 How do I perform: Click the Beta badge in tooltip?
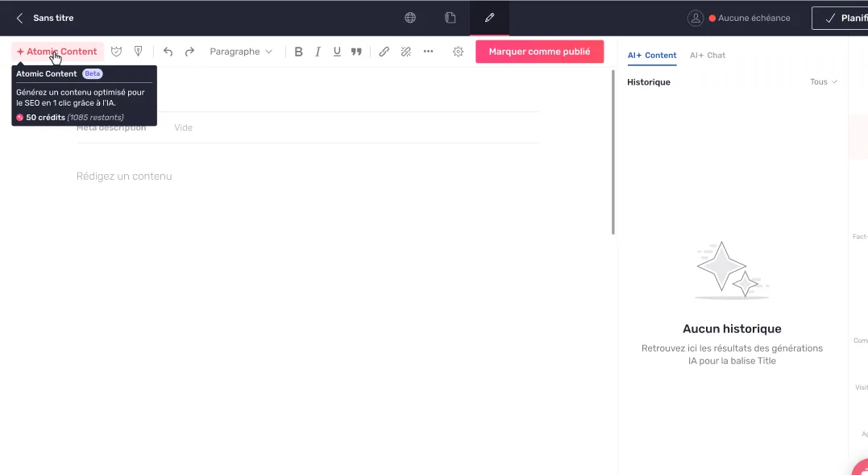[x=93, y=73]
